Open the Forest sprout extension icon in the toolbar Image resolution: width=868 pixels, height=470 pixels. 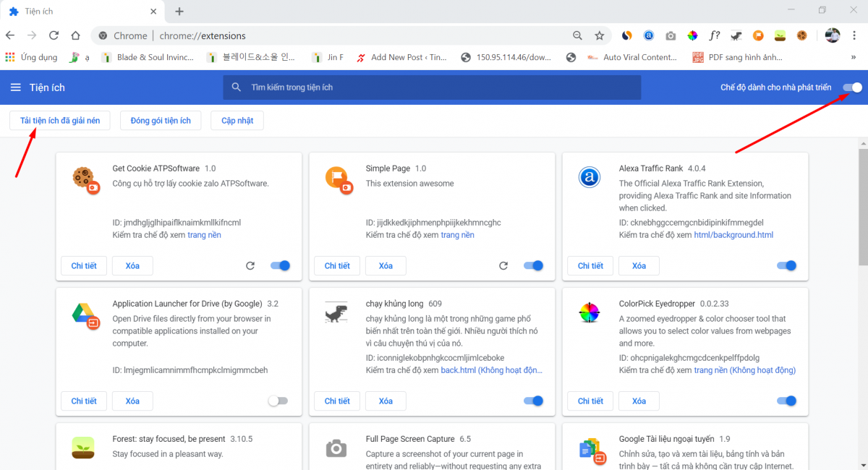pyautogui.click(x=780, y=35)
